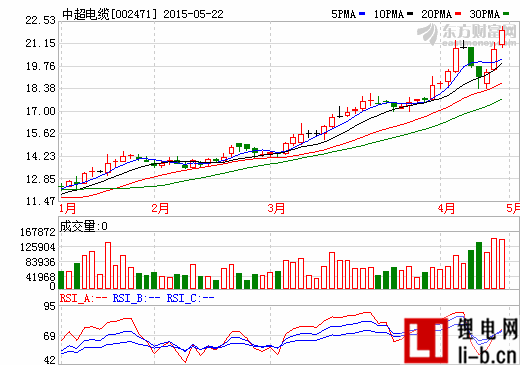Click the 14.23 price axis label

click(41, 156)
